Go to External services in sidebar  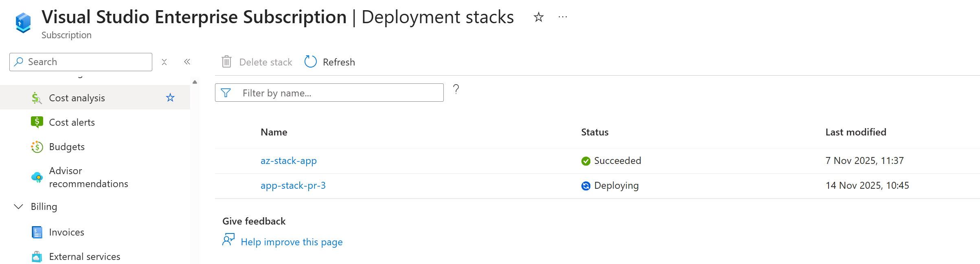tap(84, 257)
